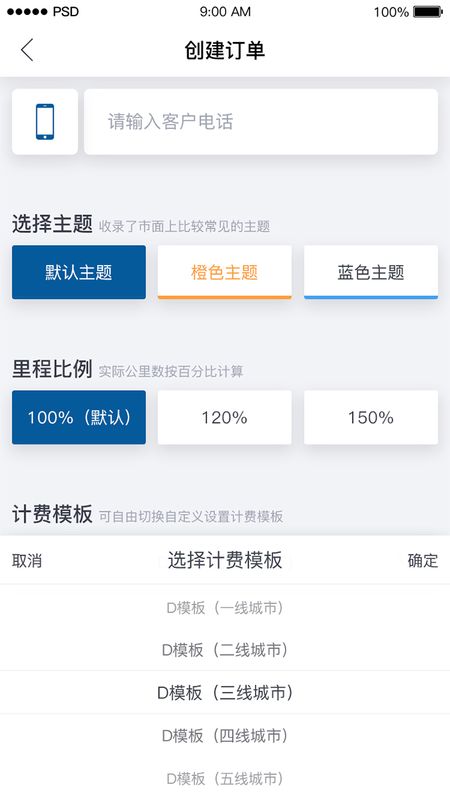Pick D模板(五线城市) in the picker
Screen dimensions: 450x800
coord(225,778)
